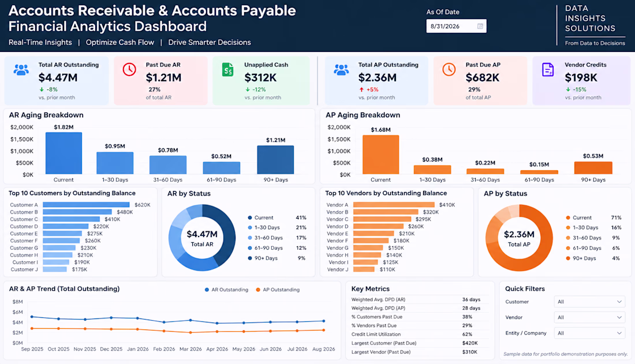Click the Total AR Outstanding people icon
This screenshot has height=364, width=635.
point(21,70)
